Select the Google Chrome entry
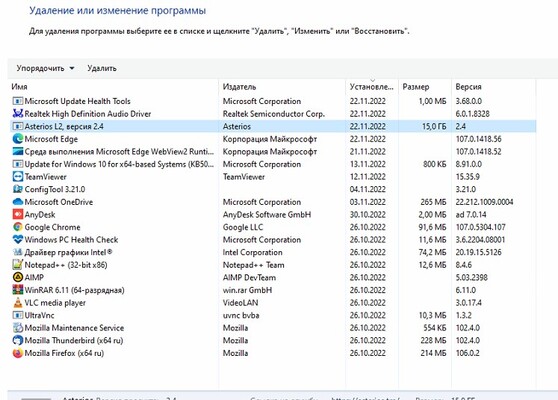Screen dimensions: 558x400 [52, 227]
